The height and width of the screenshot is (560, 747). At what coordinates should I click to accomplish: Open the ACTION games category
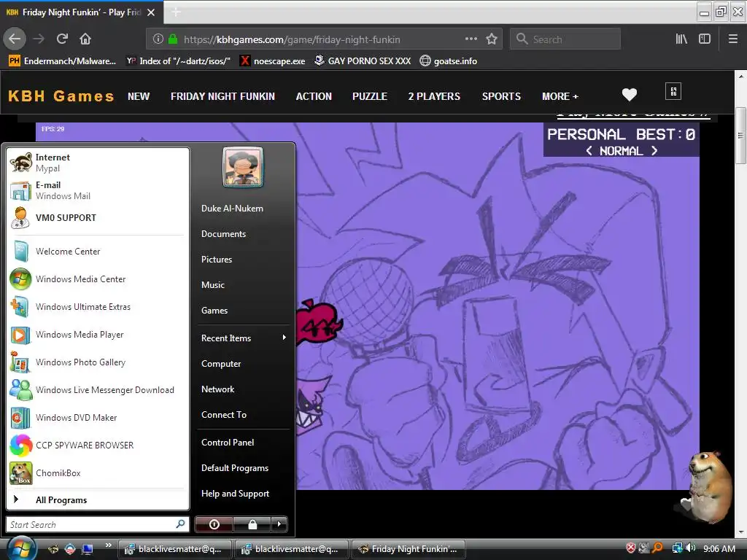(314, 97)
